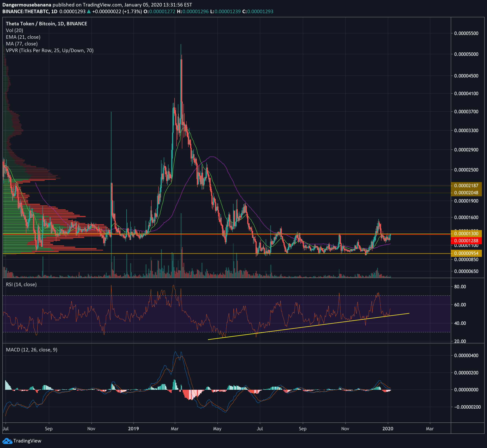This screenshot has width=487, height=448.
Task: Click the 0.00001300 yellow price label
Action: click(x=466, y=234)
